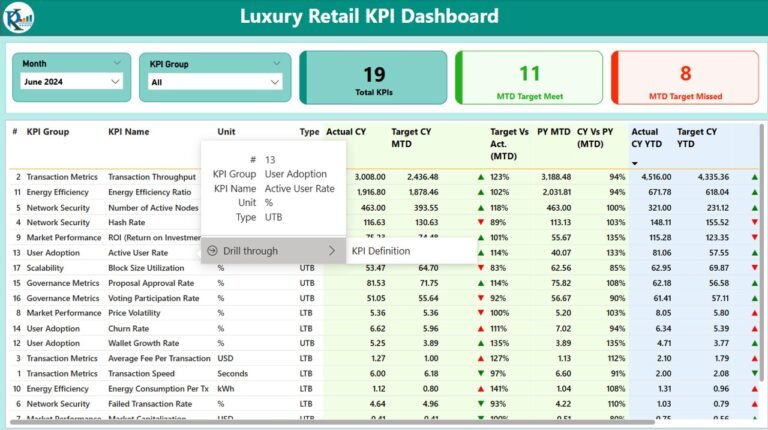Collapse the Month slicer header chevron
Viewport: 768px width, 430px height.
[117, 63]
